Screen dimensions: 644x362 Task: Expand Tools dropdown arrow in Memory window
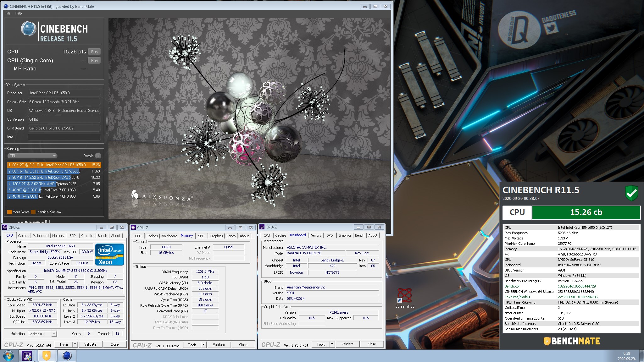203,345
